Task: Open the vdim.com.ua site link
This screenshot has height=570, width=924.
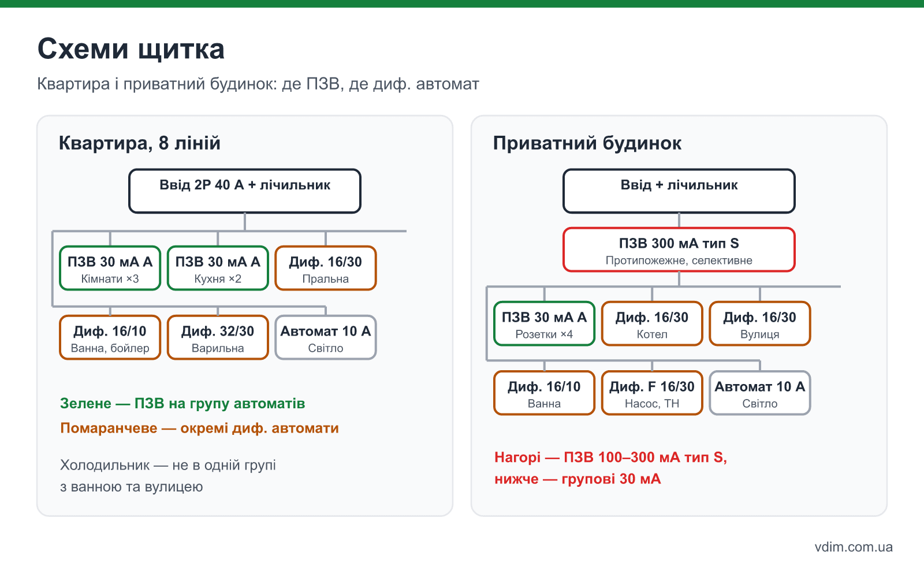Action: pos(854,547)
